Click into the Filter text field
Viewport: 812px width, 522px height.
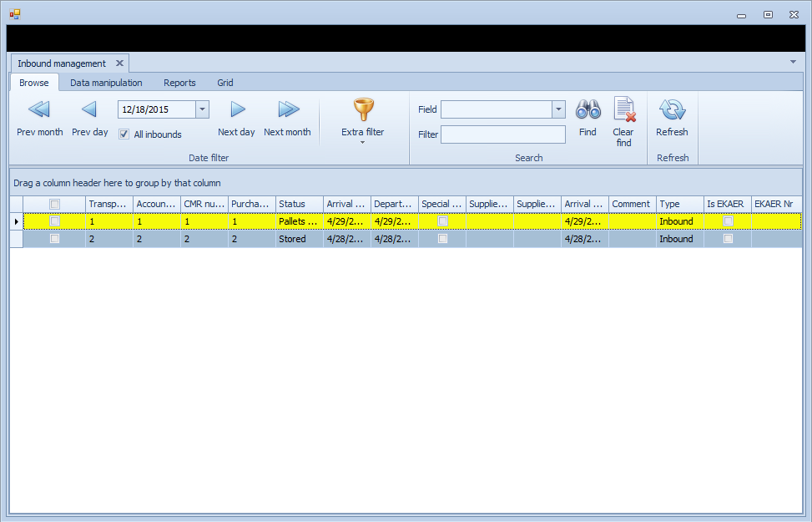[x=503, y=134]
